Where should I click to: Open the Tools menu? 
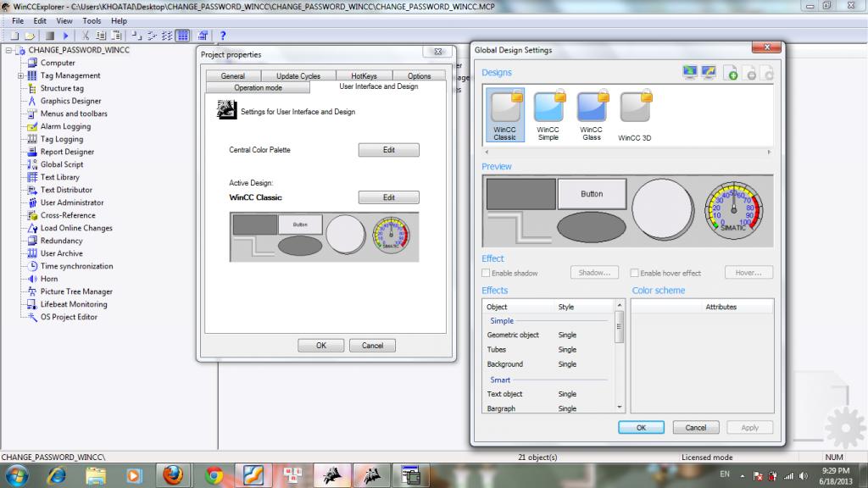(x=92, y=20)
